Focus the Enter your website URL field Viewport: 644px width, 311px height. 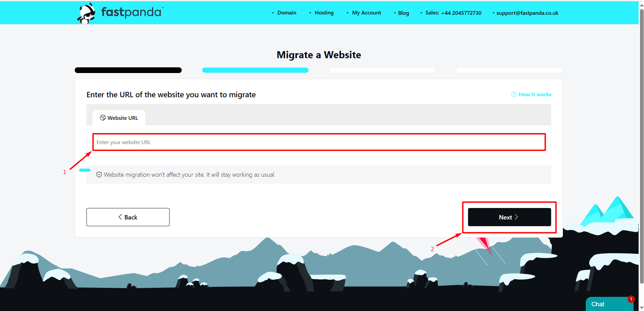coord(319,142)
